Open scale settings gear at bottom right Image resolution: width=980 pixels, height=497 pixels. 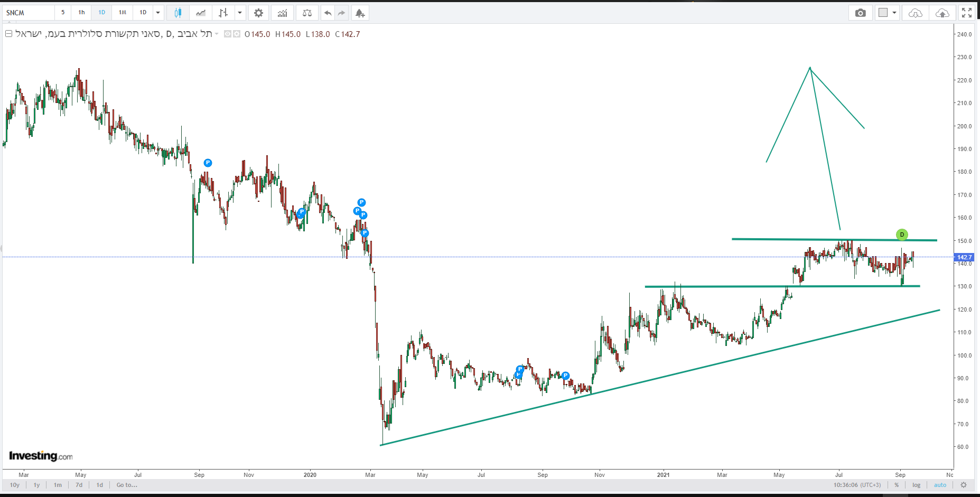click(x=964, y=485)
